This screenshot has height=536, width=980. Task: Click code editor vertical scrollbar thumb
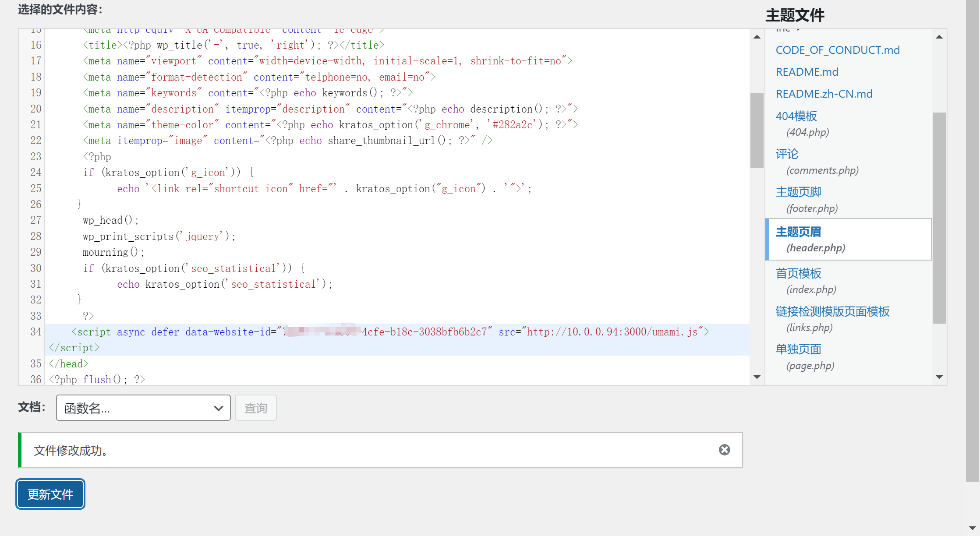(x=757, y=130)
